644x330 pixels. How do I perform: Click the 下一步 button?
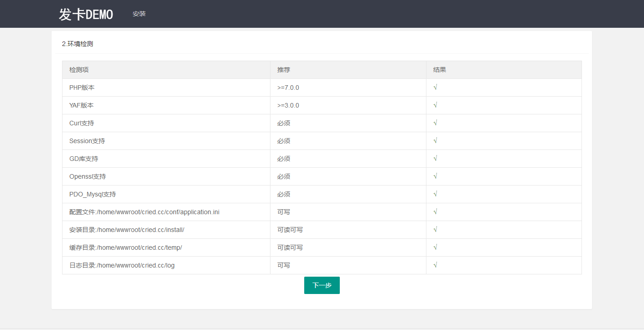click(x=322, y=285)
